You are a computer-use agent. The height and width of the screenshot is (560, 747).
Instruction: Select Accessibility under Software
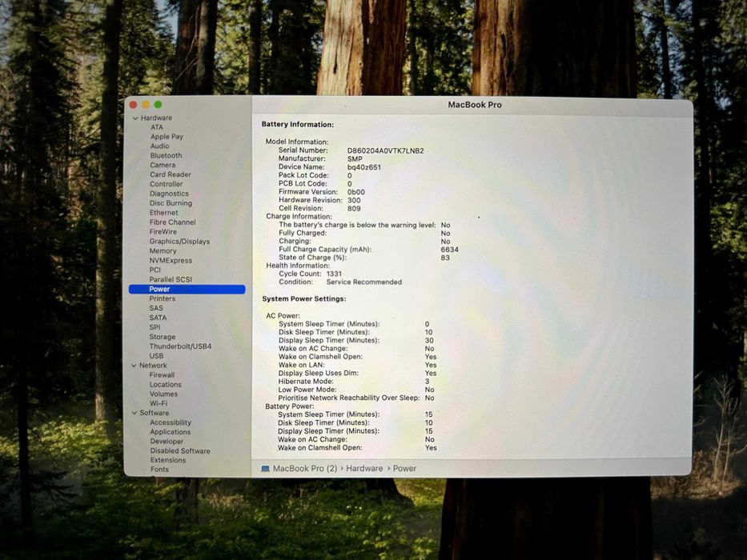click(170, 422)
